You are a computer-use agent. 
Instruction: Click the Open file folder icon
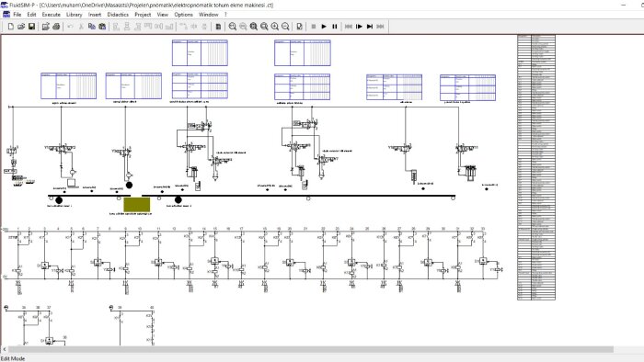point(21,27)
